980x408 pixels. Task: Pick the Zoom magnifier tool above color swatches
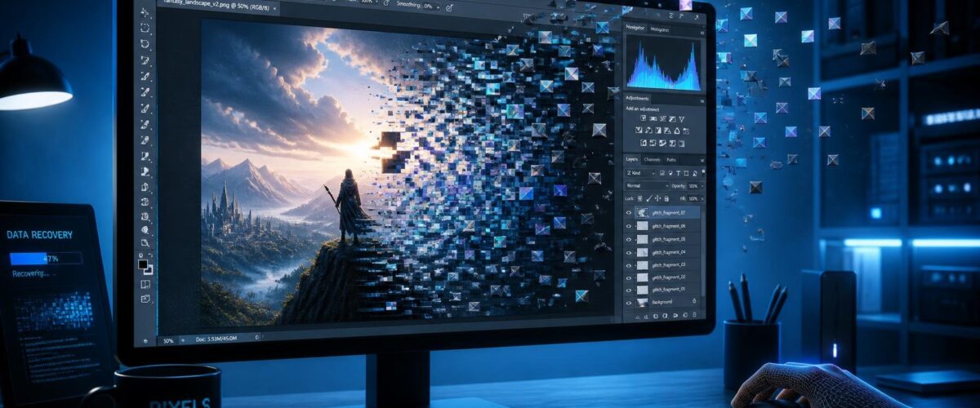point(145,242)
